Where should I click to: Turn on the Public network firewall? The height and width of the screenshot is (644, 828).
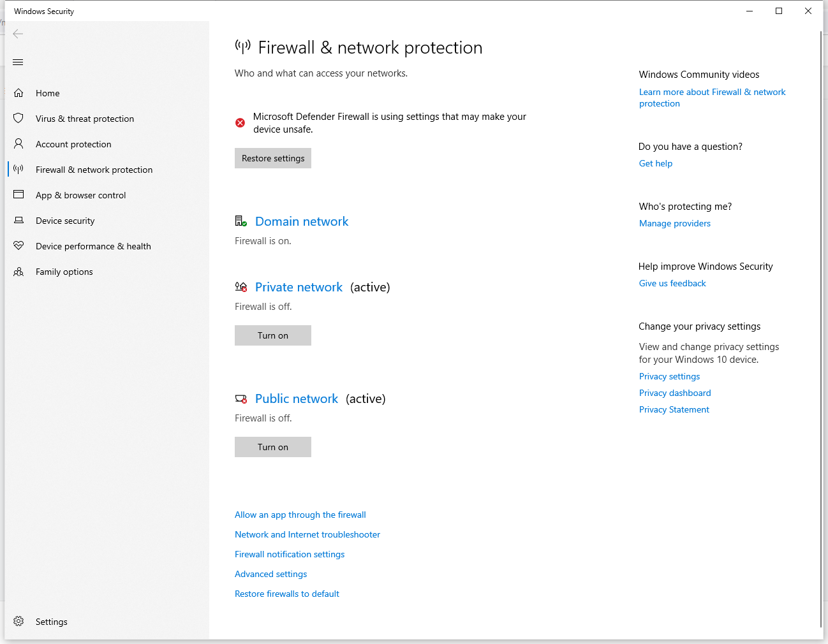click(273, 447)
